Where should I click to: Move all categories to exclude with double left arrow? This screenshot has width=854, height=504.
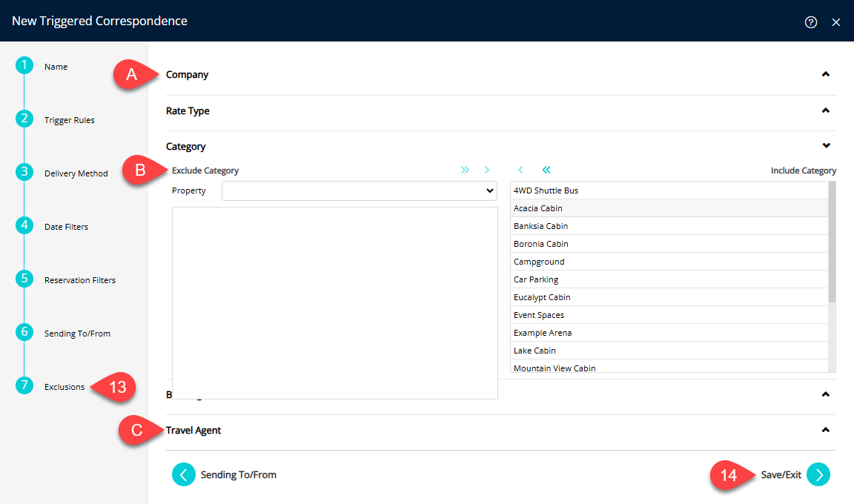click(x=546, y=170)
